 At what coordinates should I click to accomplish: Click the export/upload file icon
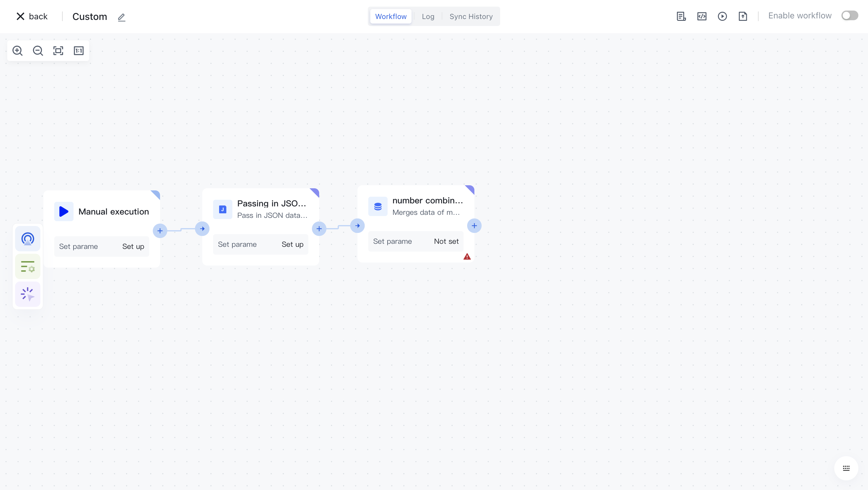pos(743,16)
